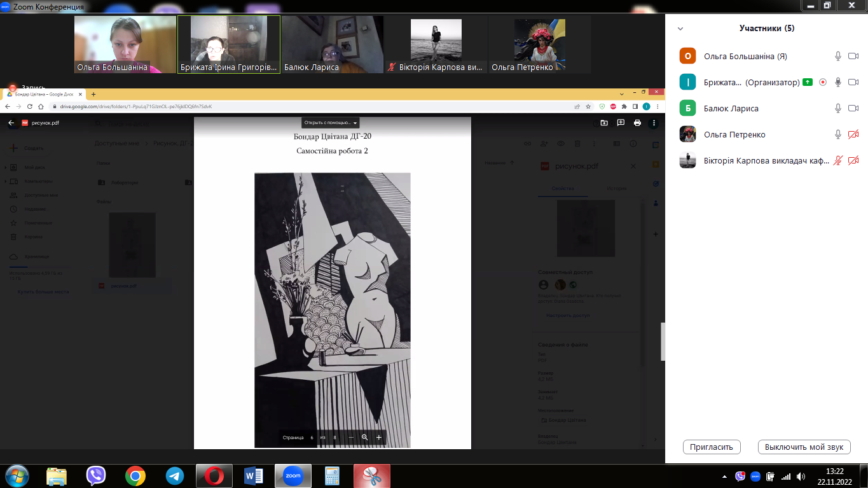
Task: Toggle camera for Ольга Большаніна (Я)
Action: (853, 56)
